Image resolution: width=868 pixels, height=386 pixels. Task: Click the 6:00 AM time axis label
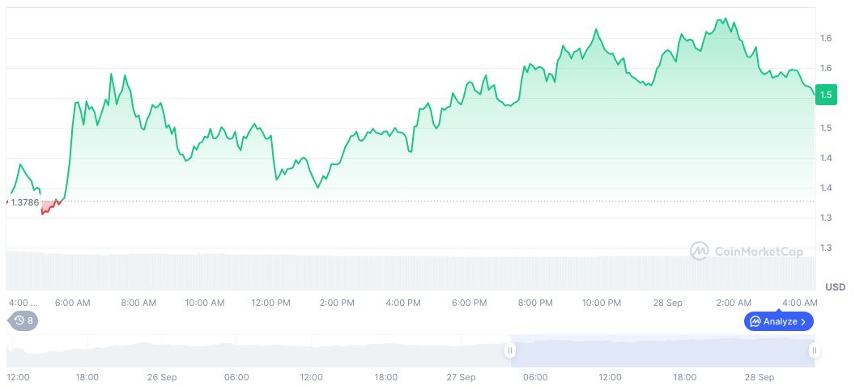pyautogui.click(x=72, y=303)
